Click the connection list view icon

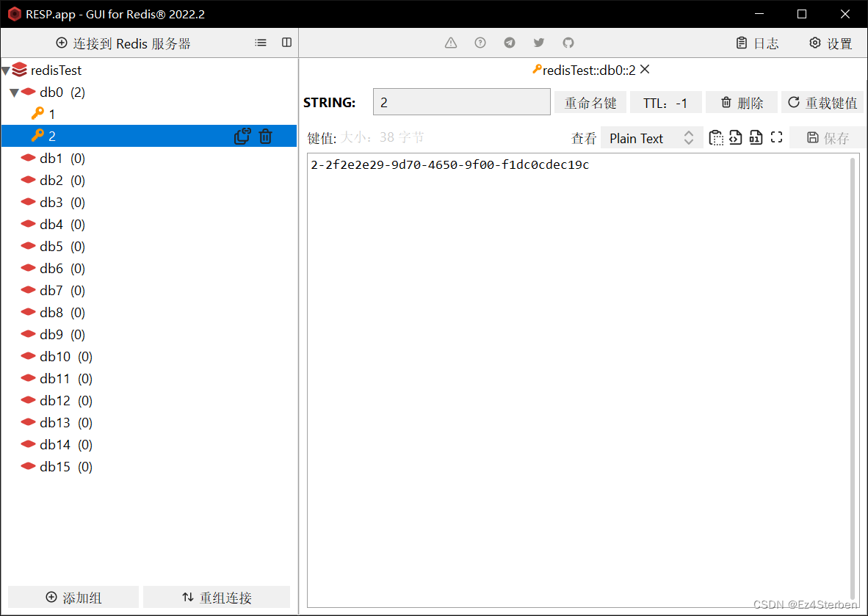(261, 43)
